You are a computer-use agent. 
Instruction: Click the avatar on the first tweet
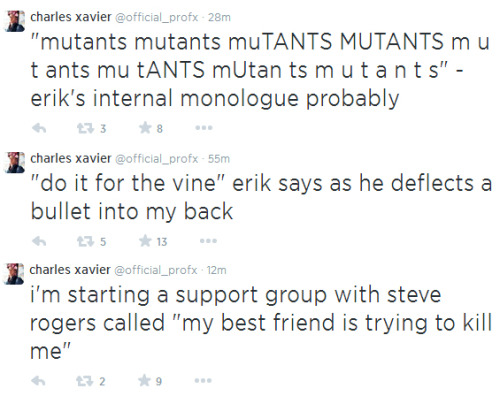coord(15,21)
